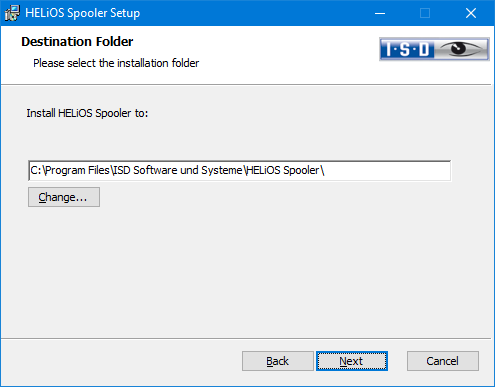Click the greyed-out maximize window button
Viewport: 495px width, 387px height.
click(425, 13)
